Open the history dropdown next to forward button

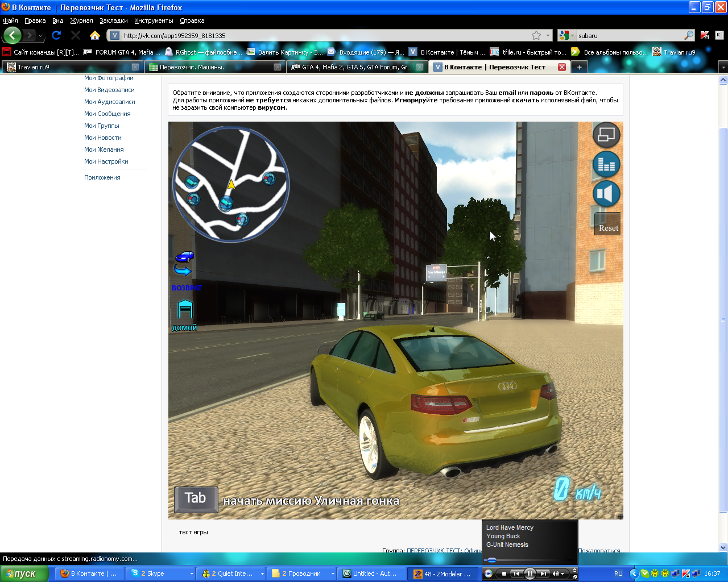coord(40,36)
